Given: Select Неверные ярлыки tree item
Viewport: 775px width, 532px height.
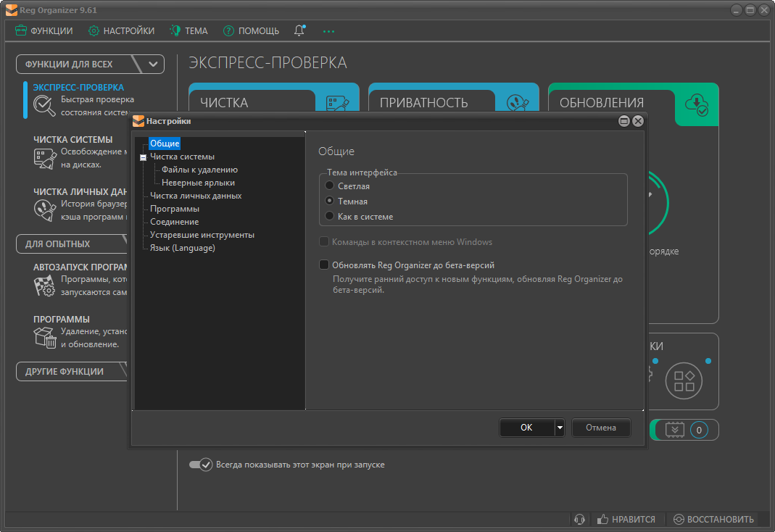Looking at the screenshot, I should tap(198, 183).
